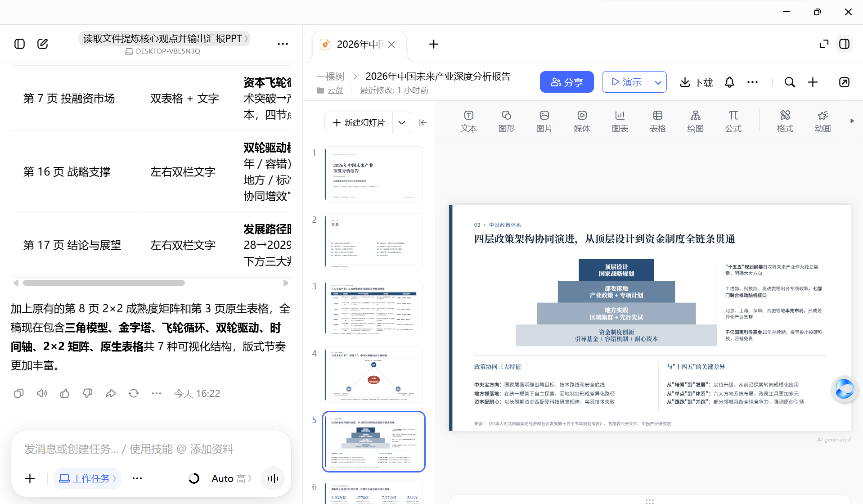This screenshot has height=504, width=863.
Task: Open the 动画 animation panel
Action: [823, 121]
